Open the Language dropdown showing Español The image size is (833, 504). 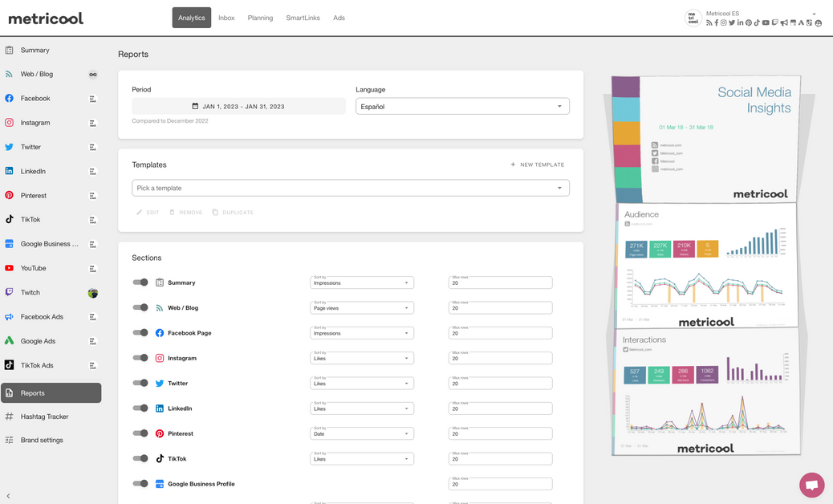point(462,106)
